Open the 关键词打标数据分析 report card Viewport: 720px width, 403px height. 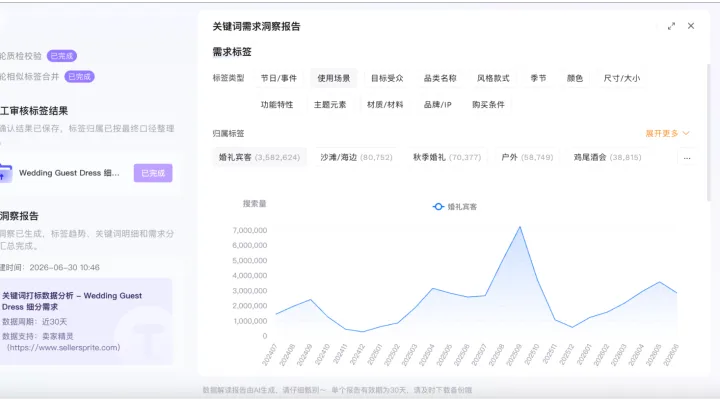tap(86, 321)
